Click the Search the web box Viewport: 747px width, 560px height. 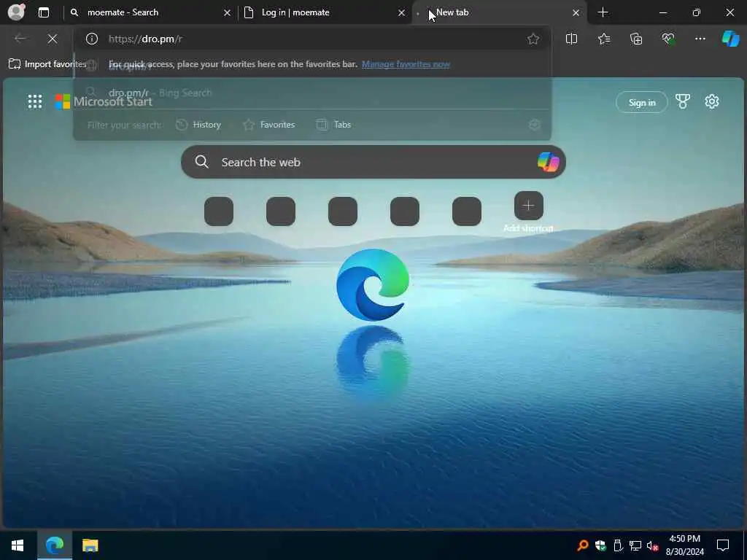click(373, 162)
